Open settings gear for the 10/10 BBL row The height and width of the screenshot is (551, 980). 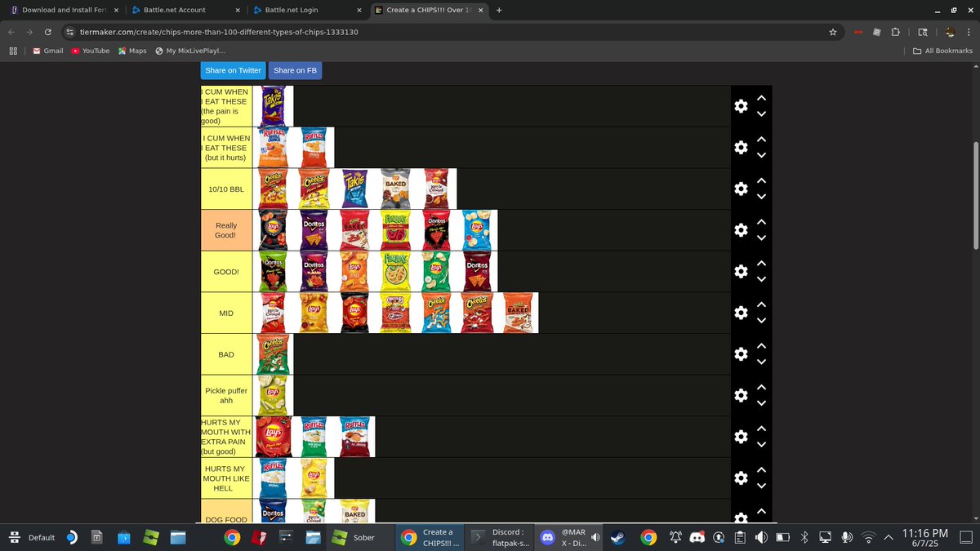(x=741, y=189)
